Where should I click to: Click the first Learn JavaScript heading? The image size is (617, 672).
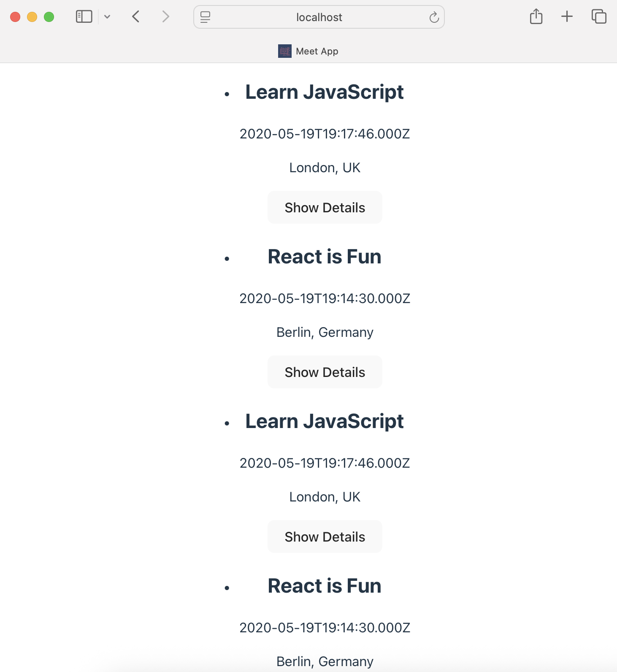coord(325,92)
